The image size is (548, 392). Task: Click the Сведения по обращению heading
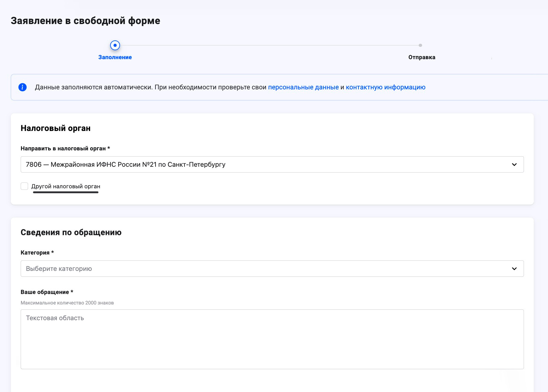click(x=71, y=232)
